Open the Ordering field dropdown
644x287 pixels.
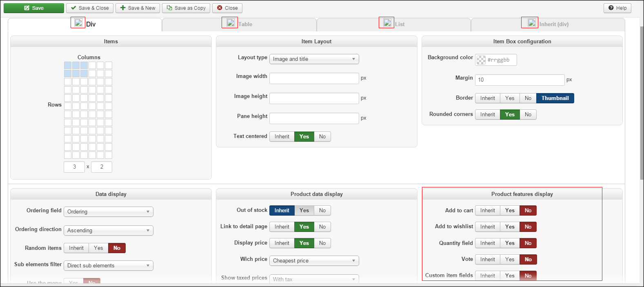click(109, 212)
